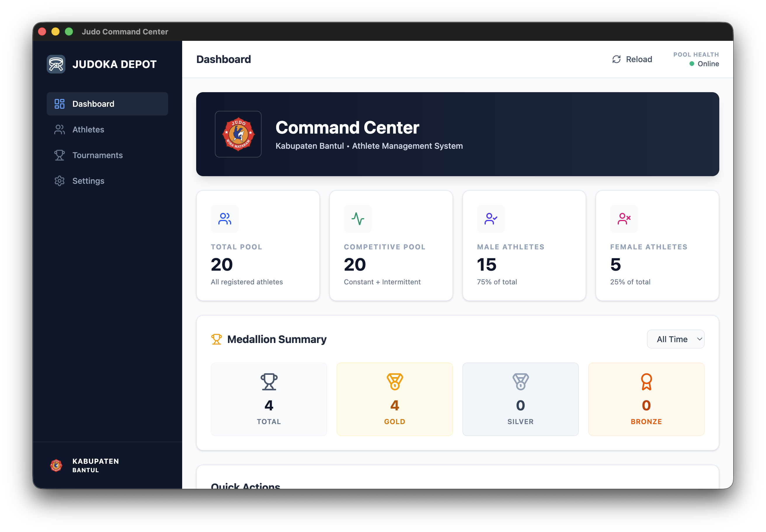Click the Kabupaten Bantul logo at sidebar bottom
Image resolution: width=766 pixels, height=532 pixels.
tap(56, 465)
